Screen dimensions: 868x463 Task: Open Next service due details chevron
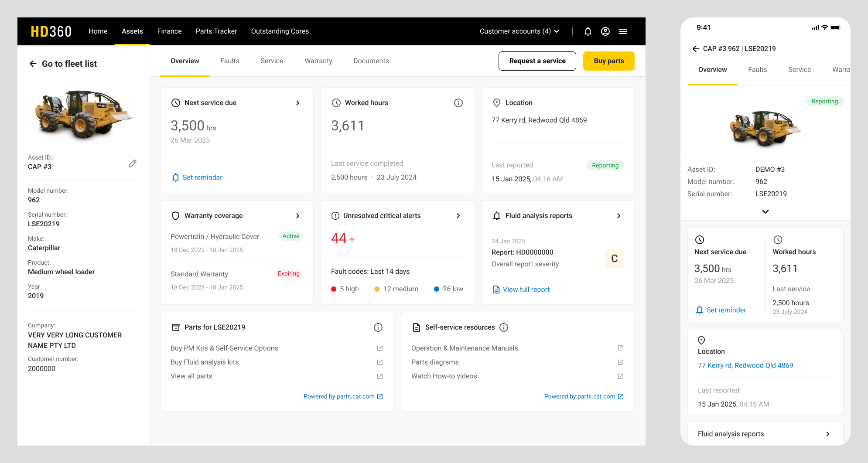(298, 103)
